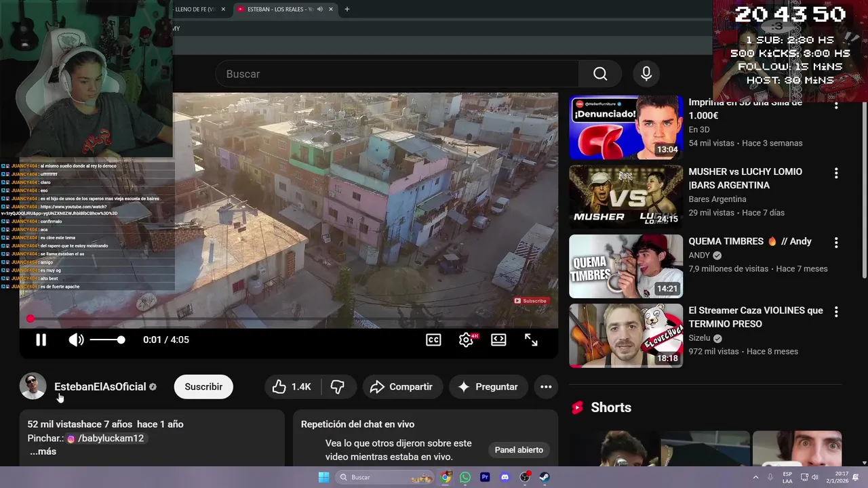This screenshot has width=868, height=488.
Task: Open options for QUEMA TIMBRES video
Action: click(x=836, y=243)
